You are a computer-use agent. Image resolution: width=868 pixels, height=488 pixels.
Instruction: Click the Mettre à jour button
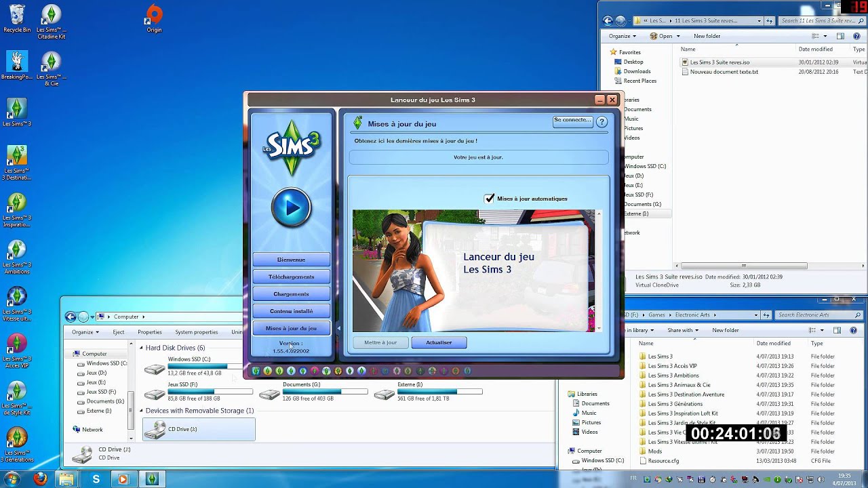tap(380, 342)
